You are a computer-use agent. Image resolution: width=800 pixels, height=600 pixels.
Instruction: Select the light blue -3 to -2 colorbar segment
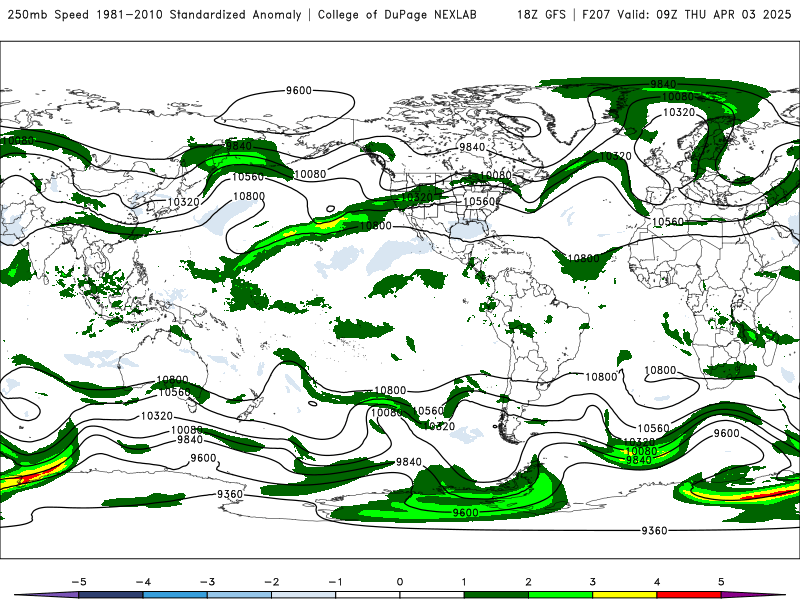239,595
